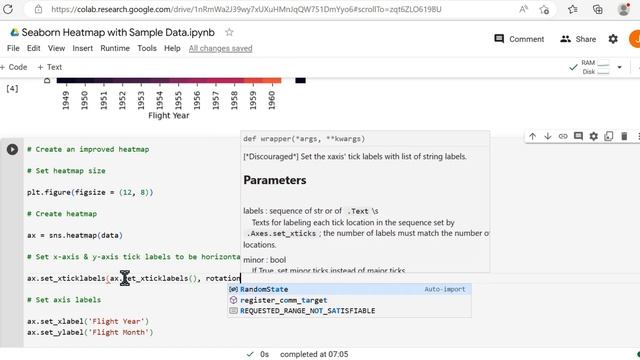Move cell up with arrow icon
The height and width of the screenshot is (360, 640).
pyautogui.click(x=532, y=136)
